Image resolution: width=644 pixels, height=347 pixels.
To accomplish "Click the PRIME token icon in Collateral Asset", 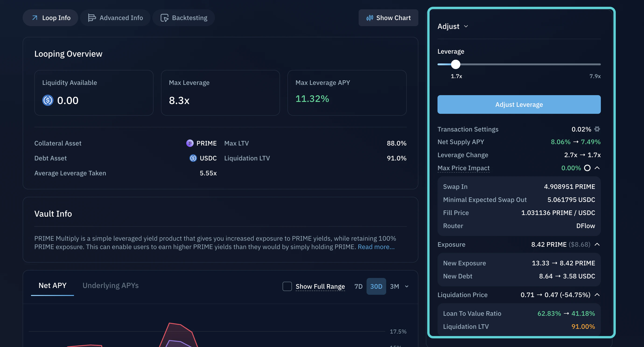I will click(190, 143).
